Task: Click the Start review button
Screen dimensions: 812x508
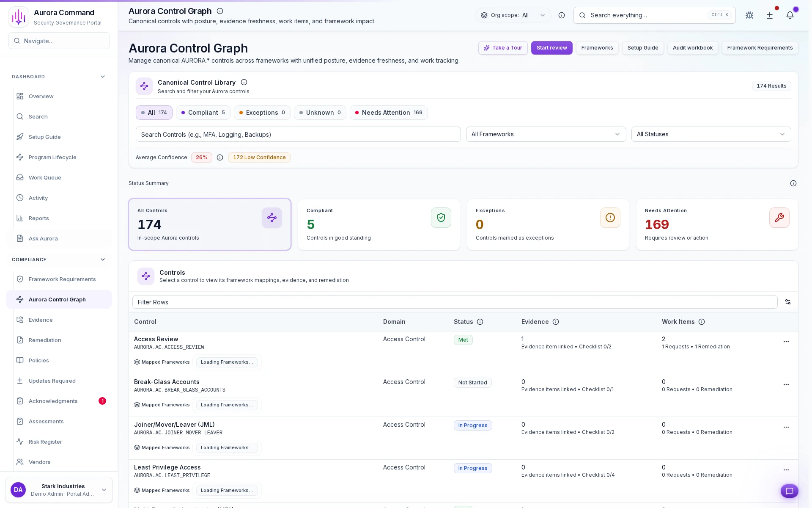Action: pyautogui.click(x=551, y=48)
